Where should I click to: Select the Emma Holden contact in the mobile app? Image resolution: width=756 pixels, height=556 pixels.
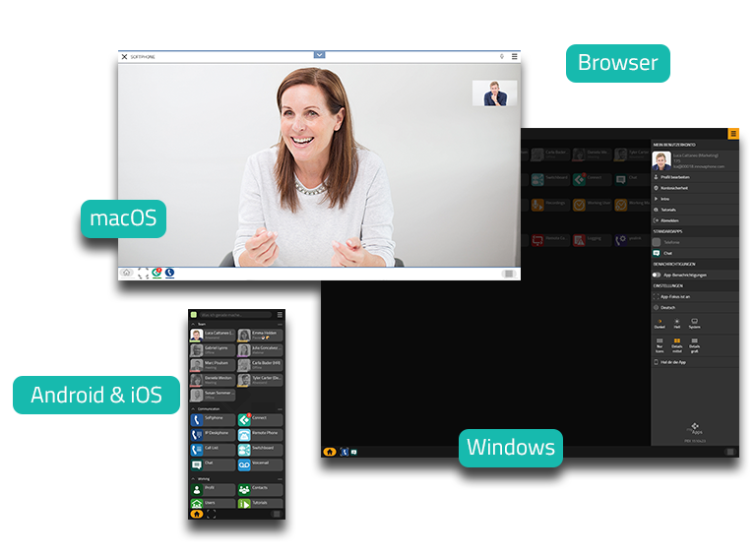click(x=260, y=335)
